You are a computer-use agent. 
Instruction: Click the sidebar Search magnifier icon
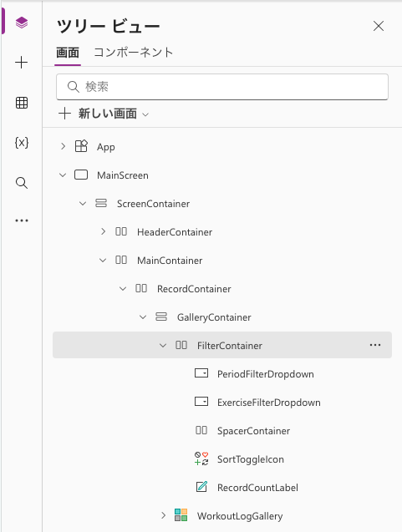tap(22, 183)
